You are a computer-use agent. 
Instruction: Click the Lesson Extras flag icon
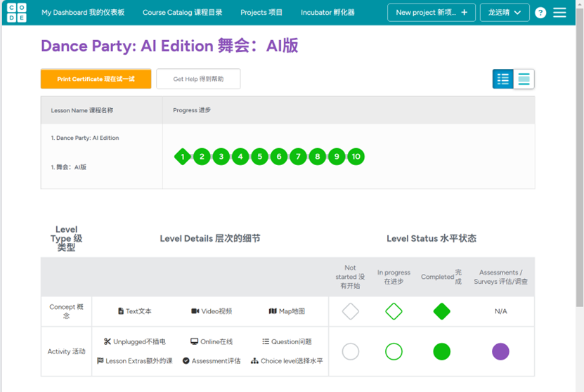[x=100, y=360]
